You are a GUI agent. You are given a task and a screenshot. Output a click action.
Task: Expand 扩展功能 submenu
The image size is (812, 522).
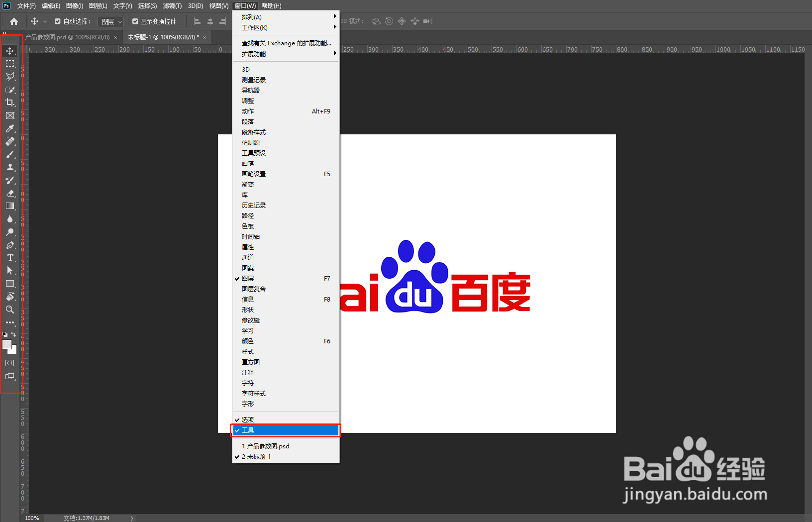click(x=286, y=54)
